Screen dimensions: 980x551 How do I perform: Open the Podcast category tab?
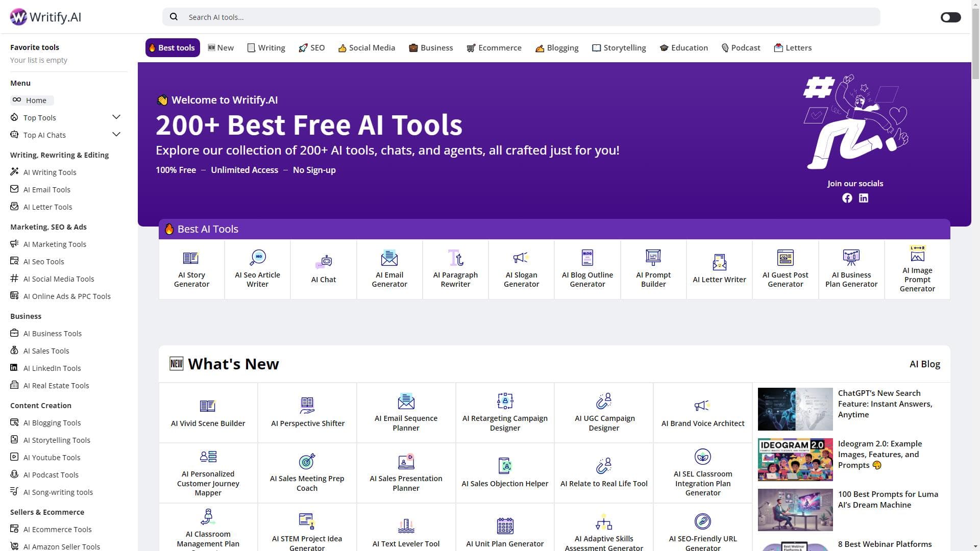pos(741,48)
